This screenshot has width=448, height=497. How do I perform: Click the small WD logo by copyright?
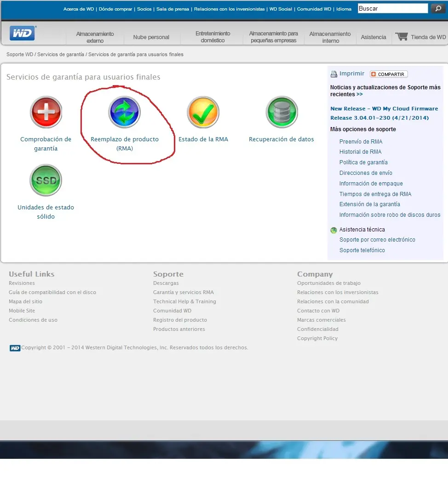(15, 348)
